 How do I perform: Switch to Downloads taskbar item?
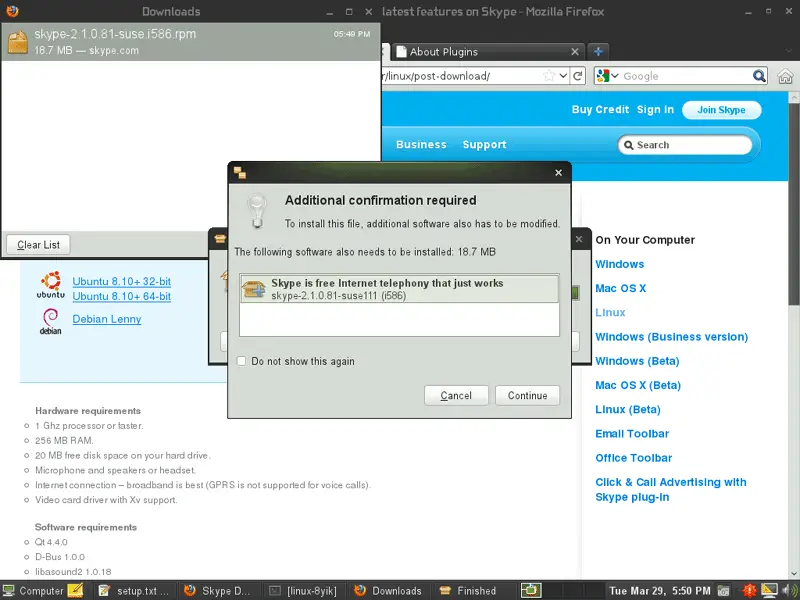pos(389,591)
